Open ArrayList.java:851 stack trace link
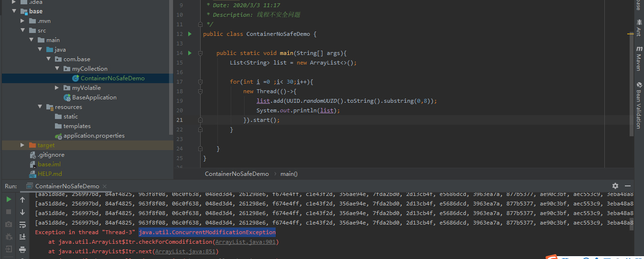 pos(185,251)
